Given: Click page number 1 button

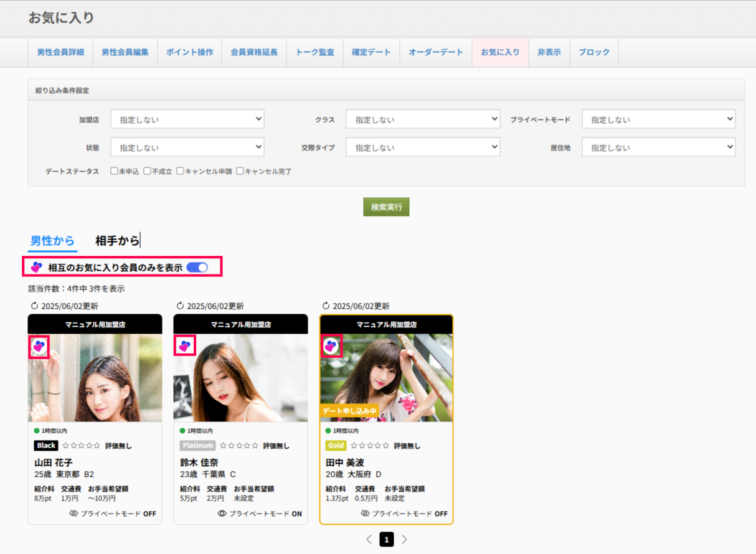Looking at the screenshot, I should click(387, 540).
